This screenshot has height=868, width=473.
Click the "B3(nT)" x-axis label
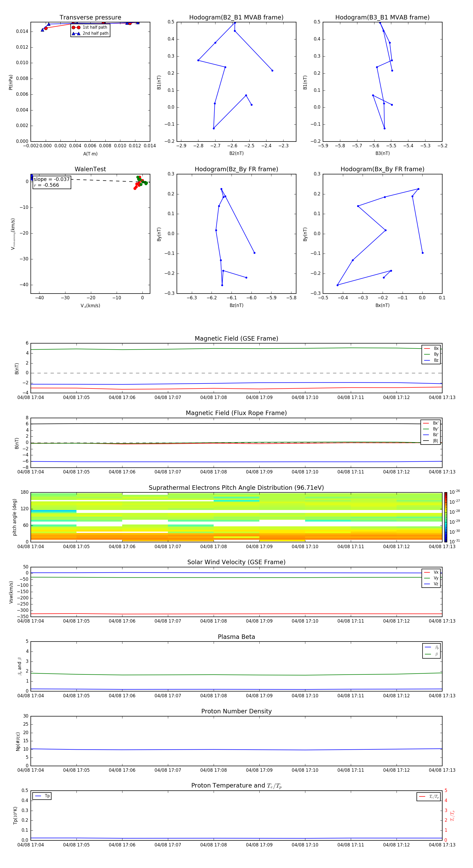(382, 153)
